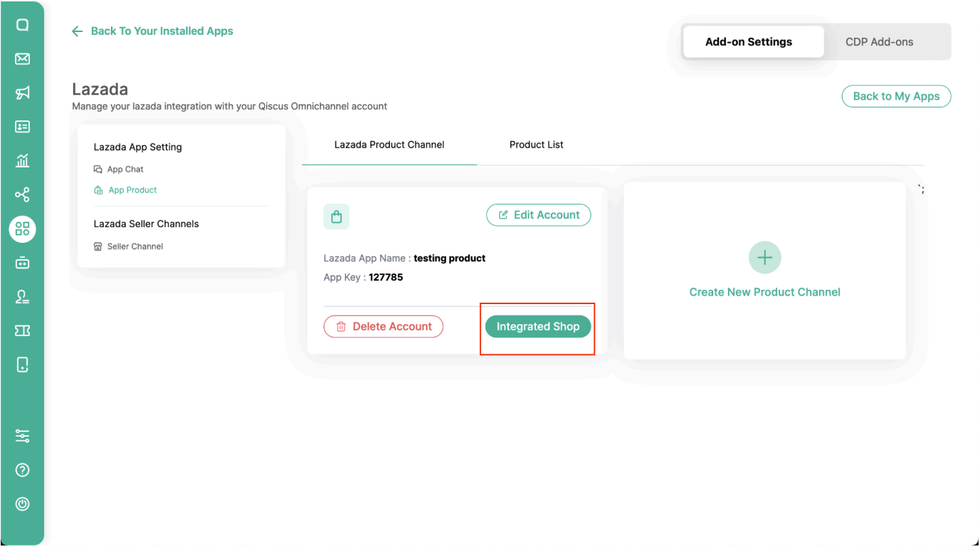Click the envelope icon in sidebar
The height and width of the screenshot is (547, 980).
coord(22,58)
